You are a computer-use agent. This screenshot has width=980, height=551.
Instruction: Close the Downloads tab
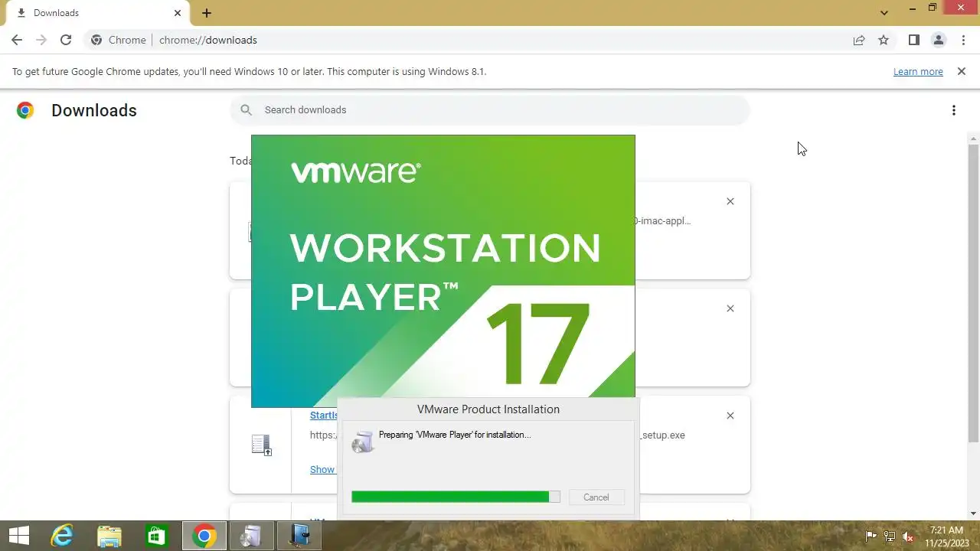178,13
